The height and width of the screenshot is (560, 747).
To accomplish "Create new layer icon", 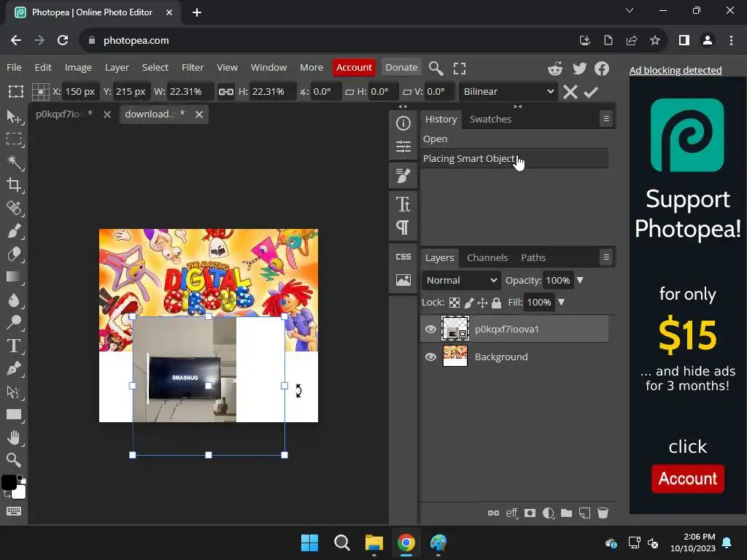I will click(584, 513).
